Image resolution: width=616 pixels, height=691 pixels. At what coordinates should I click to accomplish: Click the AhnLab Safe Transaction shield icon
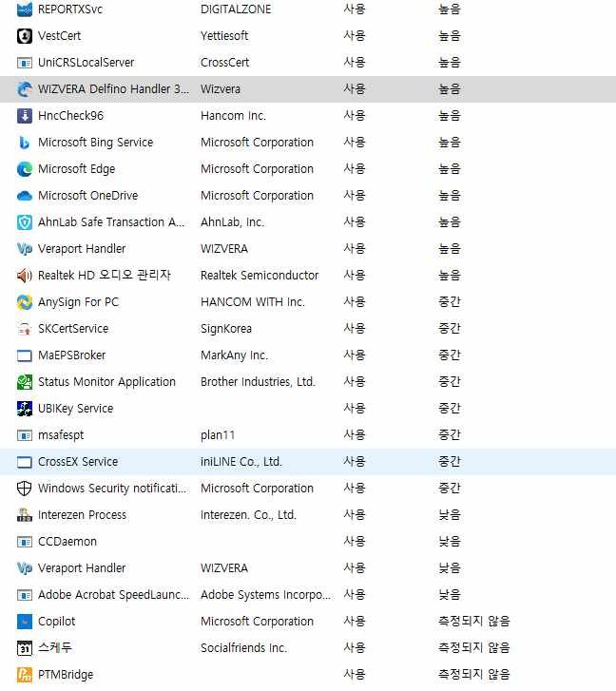[x=25, y=222]
